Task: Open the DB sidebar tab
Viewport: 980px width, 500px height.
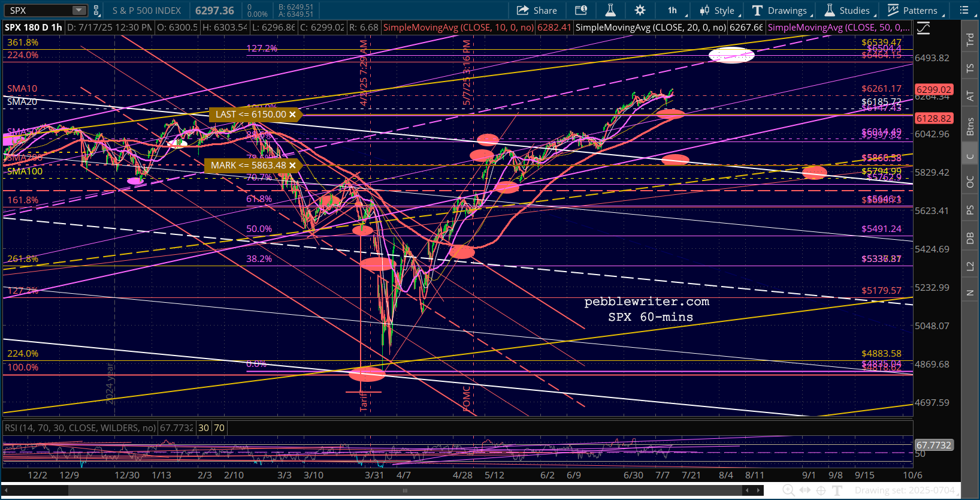Action: [970, 238]
